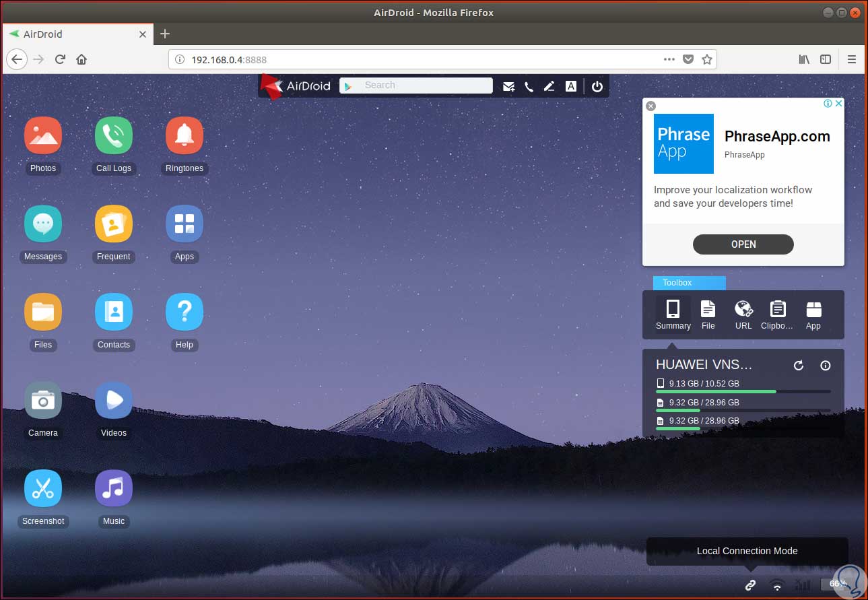Click the 66% battery indicator
868x600 pixels.
838,584
